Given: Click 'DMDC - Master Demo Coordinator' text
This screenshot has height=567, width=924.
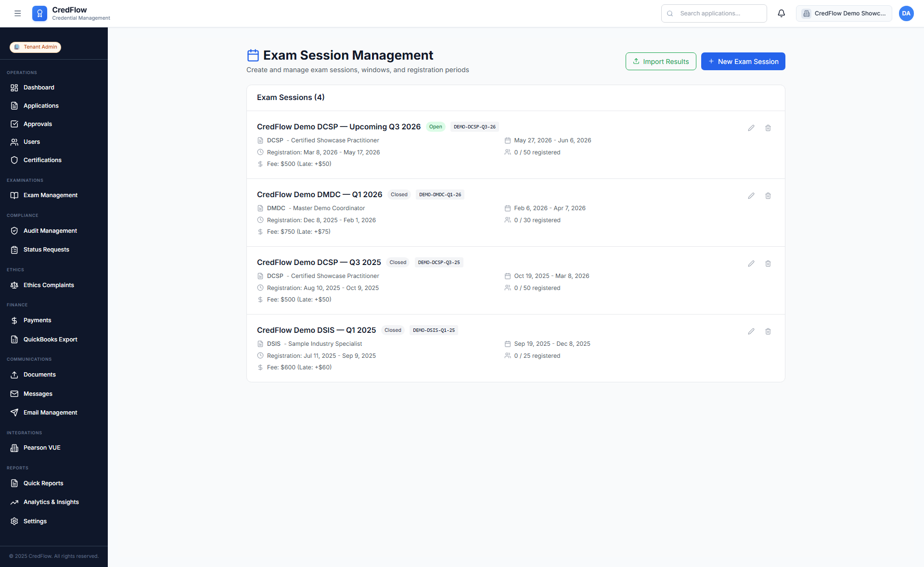Looking at the screenshot, I should click(316, 208).
